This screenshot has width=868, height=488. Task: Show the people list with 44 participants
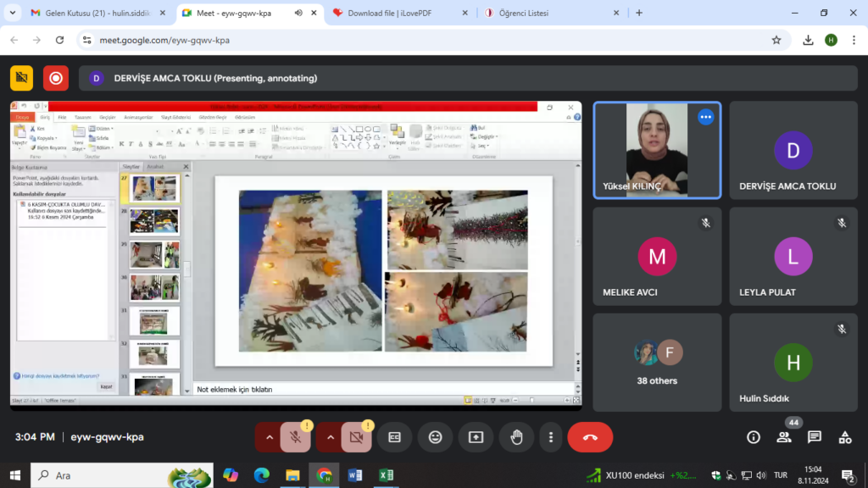[x=784, y=437]
